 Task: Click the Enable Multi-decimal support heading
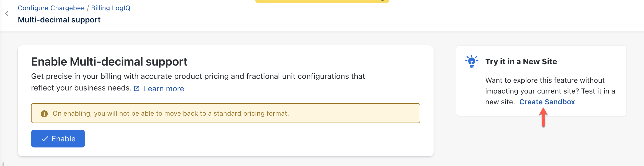[109, 62]
